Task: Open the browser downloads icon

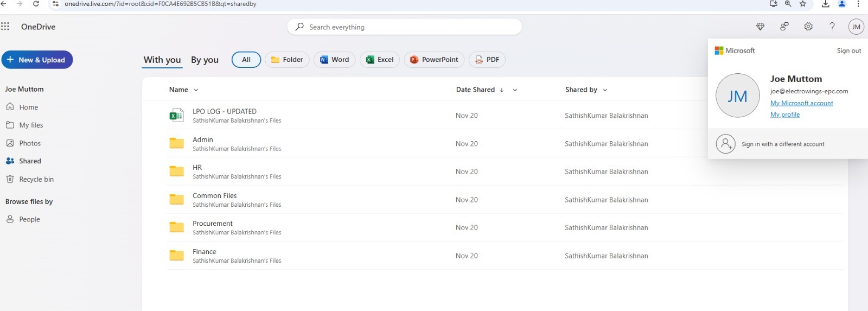Action: pos(825,4)
